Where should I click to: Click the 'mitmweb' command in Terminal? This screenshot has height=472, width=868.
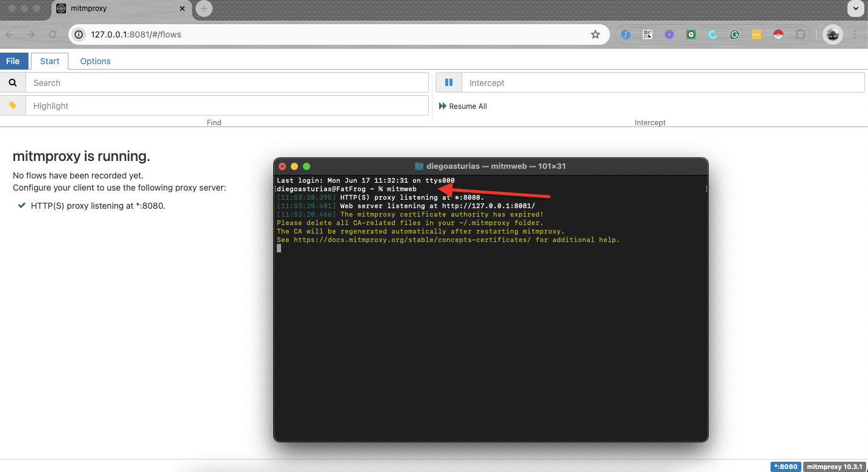coord(402,189)
